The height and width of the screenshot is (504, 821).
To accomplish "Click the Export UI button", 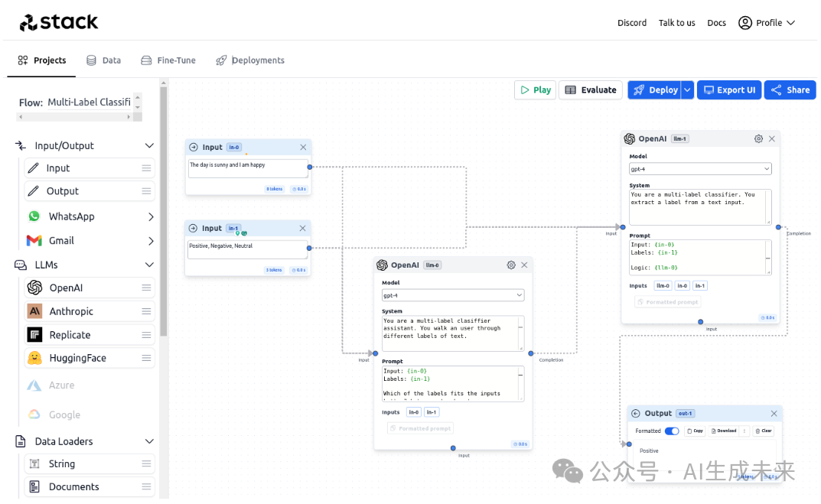I will [729, 90].
